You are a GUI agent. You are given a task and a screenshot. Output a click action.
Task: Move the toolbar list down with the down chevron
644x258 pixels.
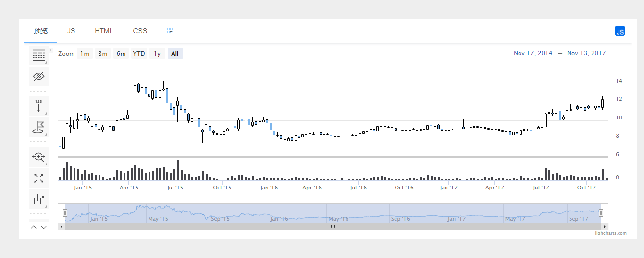(x=44, y=227)
